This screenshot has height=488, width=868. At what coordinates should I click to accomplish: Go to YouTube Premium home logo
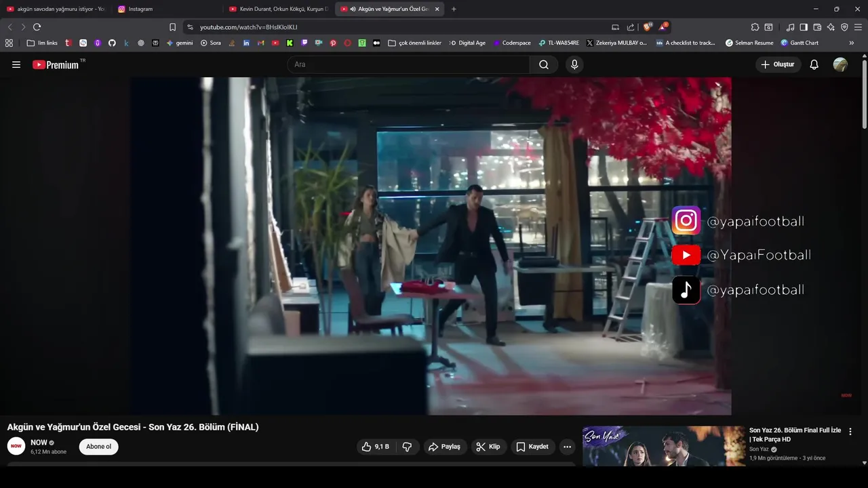click(56, 64)
